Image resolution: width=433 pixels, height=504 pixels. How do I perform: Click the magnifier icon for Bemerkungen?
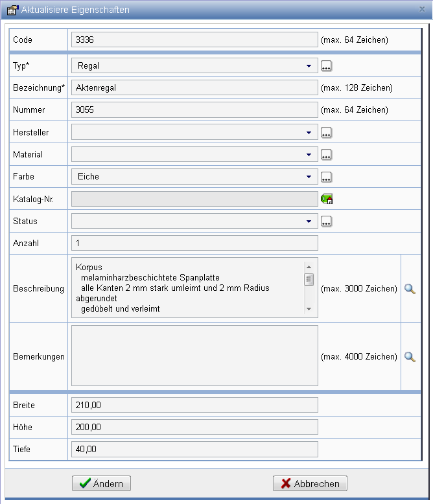click(409, 356)
